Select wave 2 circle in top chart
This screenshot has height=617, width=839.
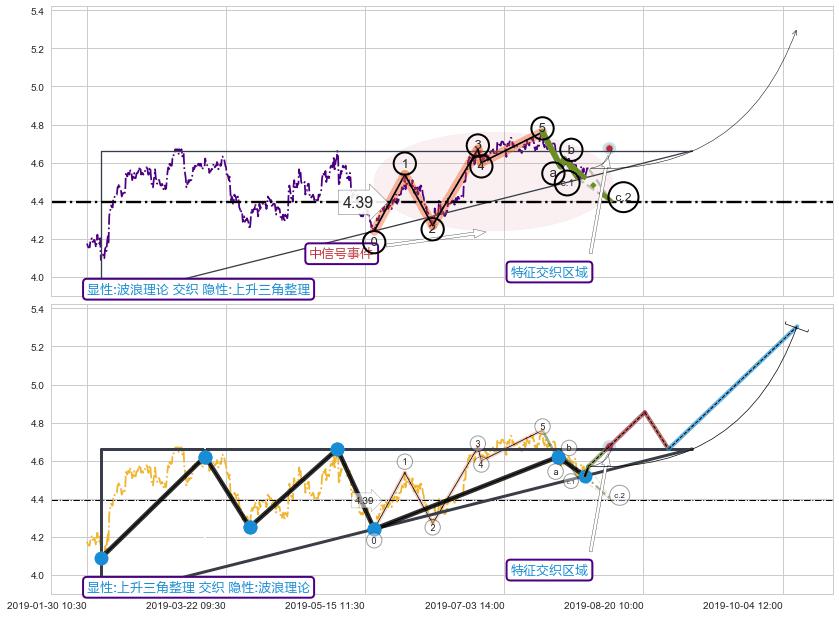click(432, 228)
